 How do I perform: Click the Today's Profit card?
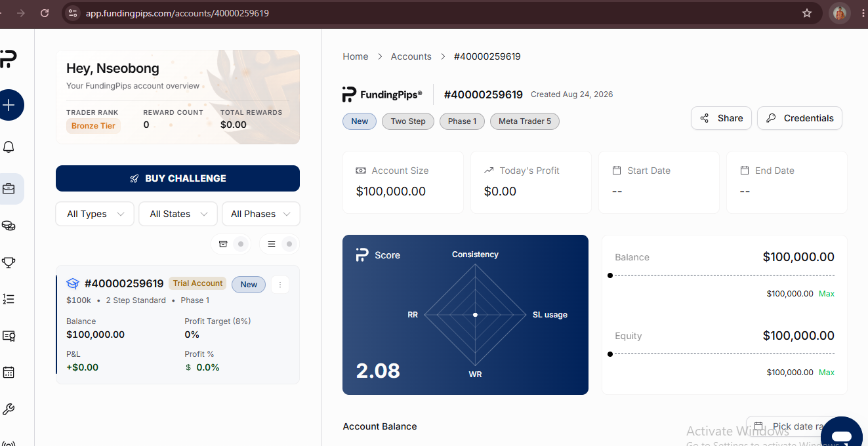coord(531,182)
